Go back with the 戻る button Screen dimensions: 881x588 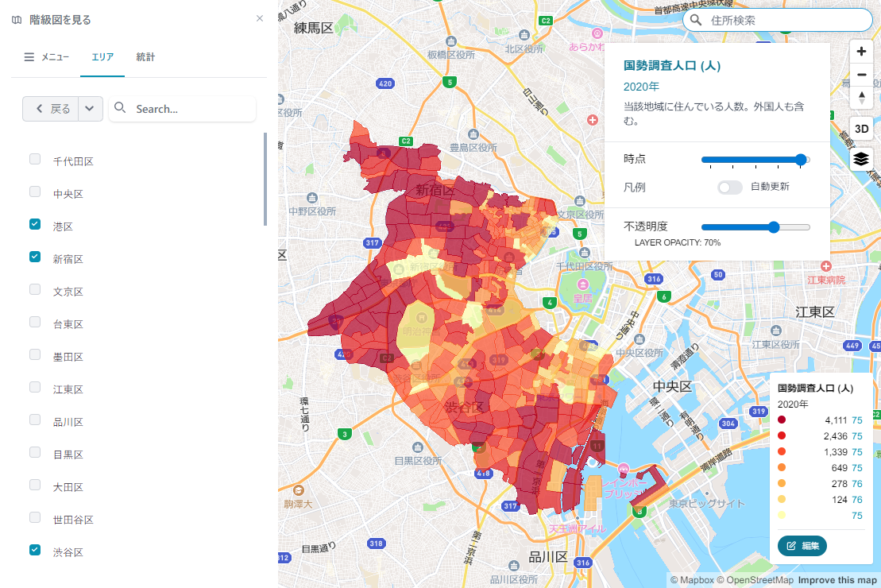51,109
